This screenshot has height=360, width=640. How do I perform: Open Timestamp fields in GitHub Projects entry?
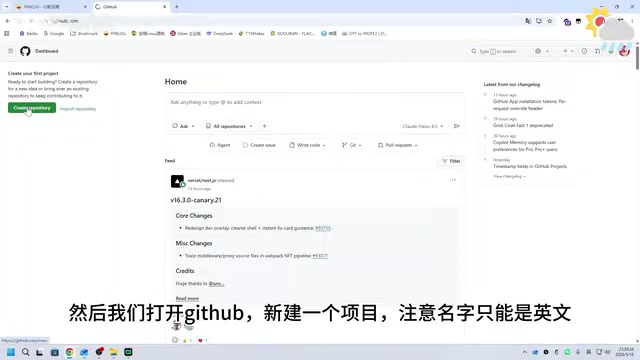point(530,167)
